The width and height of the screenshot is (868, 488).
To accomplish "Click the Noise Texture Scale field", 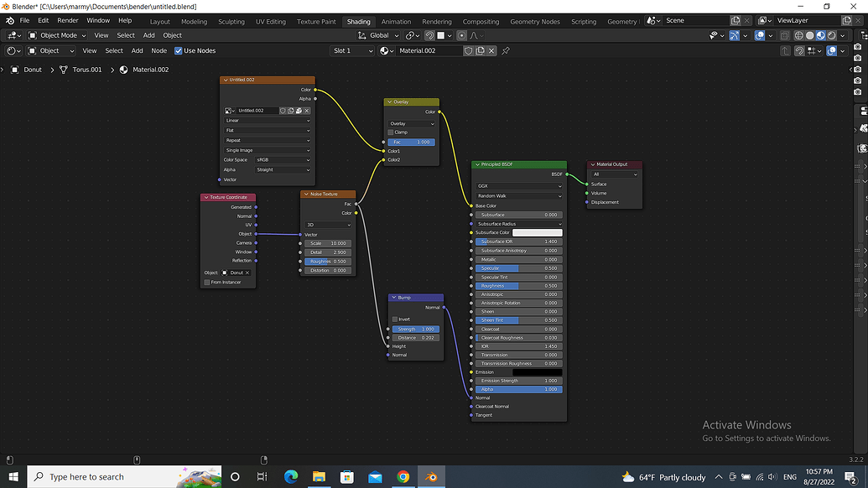I will coord(328,243).
